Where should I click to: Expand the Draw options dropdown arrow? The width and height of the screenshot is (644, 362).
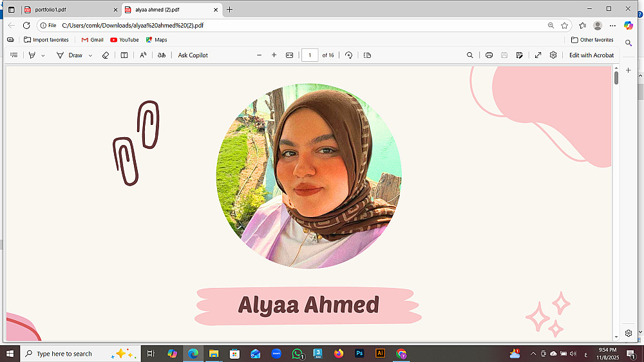click(x=90, y=55)
